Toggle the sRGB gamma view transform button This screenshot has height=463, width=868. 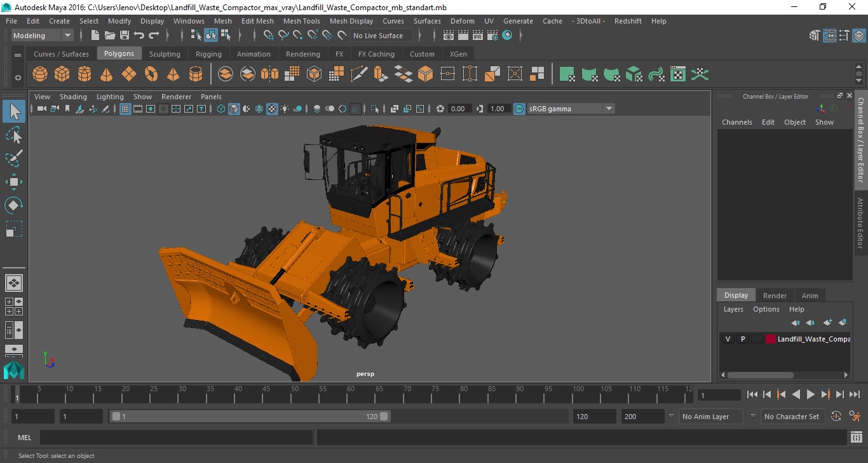[x=519, y=109]
